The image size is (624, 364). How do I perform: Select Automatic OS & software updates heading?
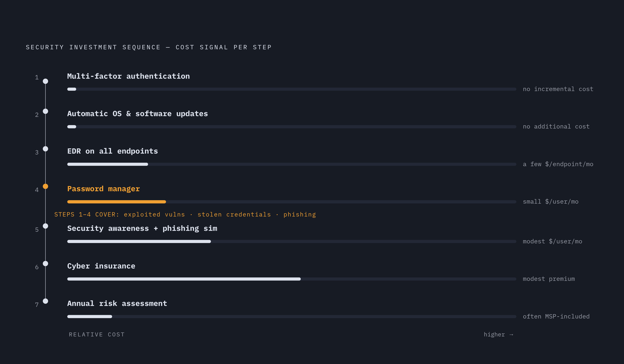point(137,114)
